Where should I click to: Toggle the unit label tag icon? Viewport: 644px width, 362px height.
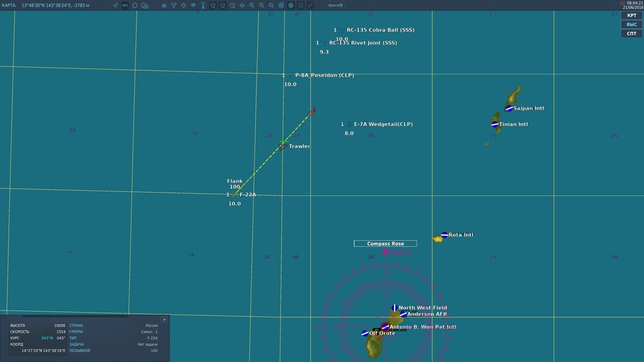pos(125,5)
